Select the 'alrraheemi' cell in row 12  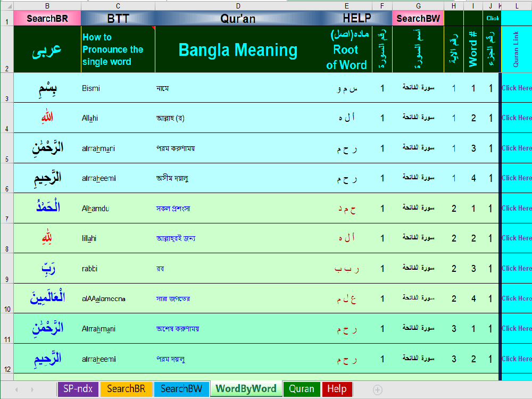pos(118,359)
